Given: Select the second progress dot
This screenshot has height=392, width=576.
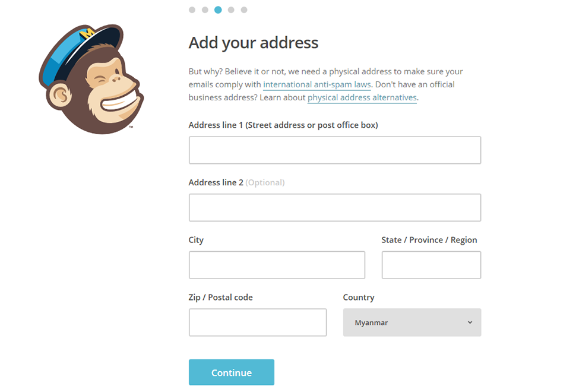Looking at the screenshot, I should pyautogui.click(x=205, y=10).
